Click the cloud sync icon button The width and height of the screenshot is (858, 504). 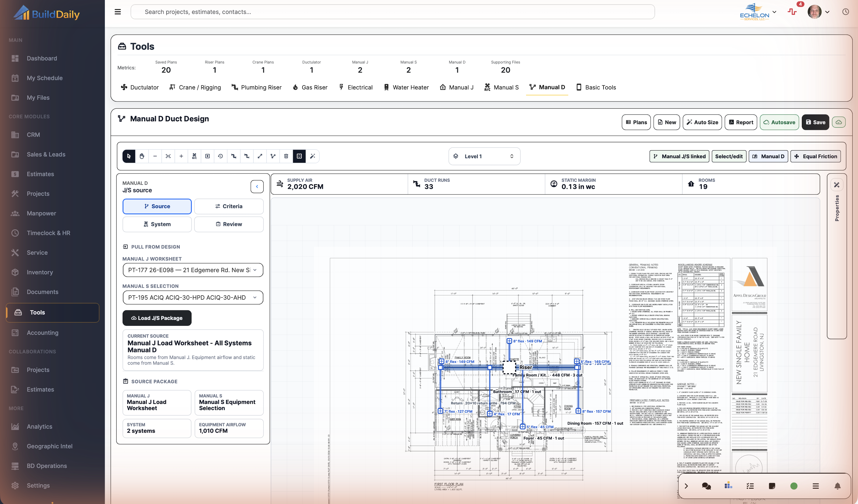839,122
